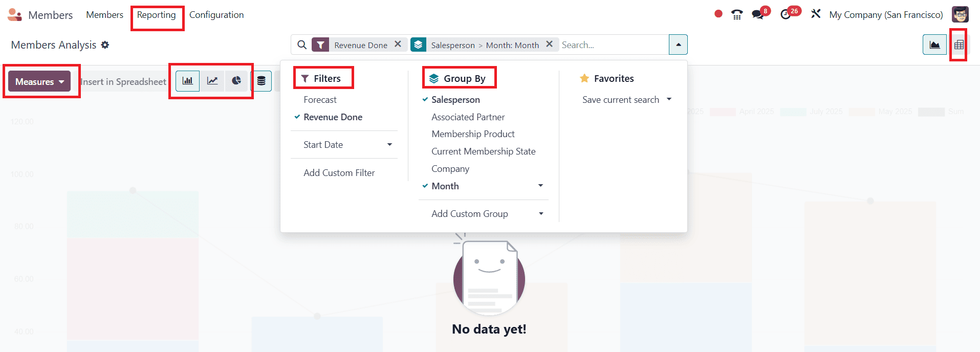
Task: Select bar chart mode
Action: coord(188,81)
